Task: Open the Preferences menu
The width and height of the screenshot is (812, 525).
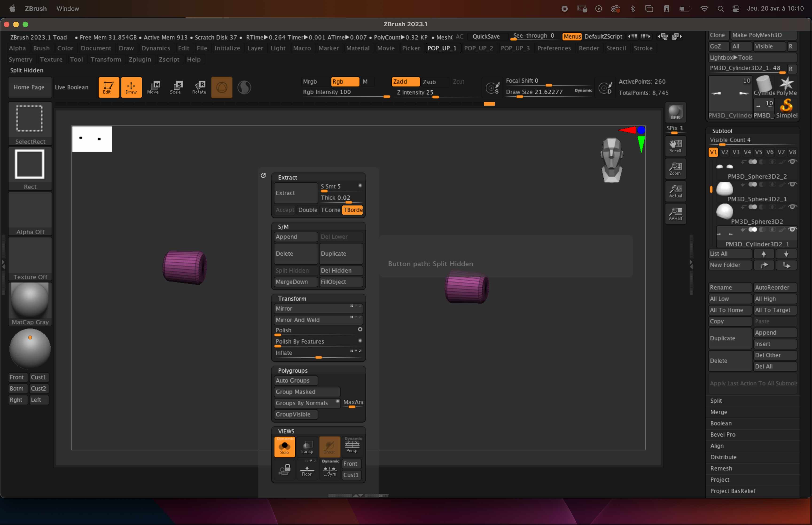Action: tap(554, 48)
